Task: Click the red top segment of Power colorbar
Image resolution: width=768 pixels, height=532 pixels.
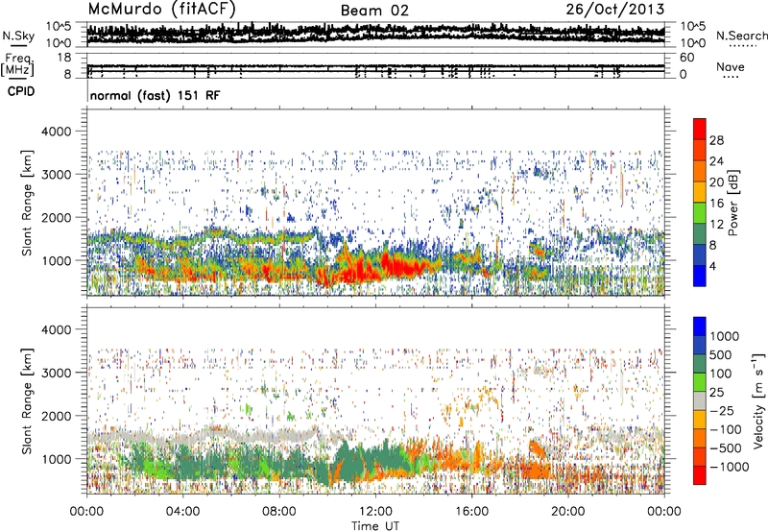Action: pyautogui.click(x=700, y=130)
